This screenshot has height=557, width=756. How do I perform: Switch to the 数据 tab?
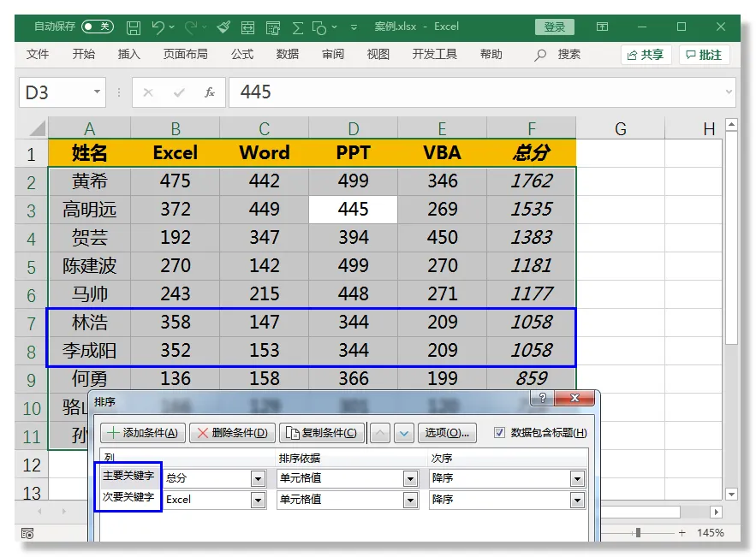tap(288, 54)
